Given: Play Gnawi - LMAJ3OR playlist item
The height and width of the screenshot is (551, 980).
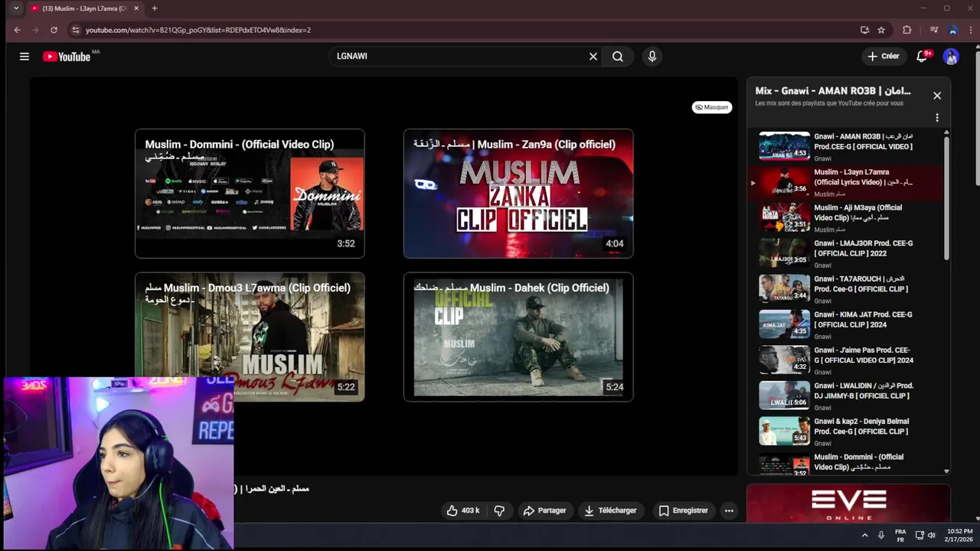Looking at the screenshot, I should 845,253.
